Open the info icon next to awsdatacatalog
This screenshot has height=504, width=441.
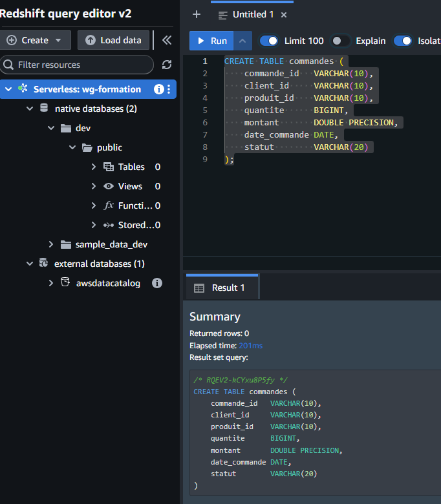tap(157, 283)
